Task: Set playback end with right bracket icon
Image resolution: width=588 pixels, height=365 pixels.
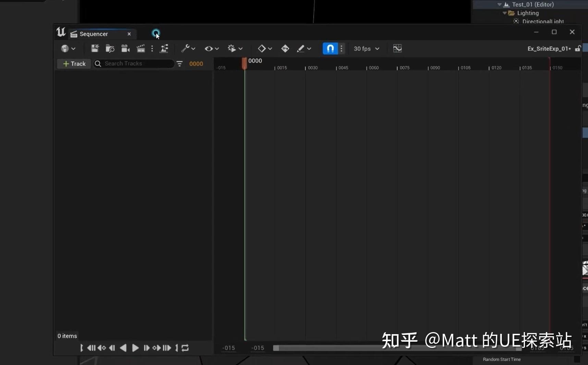Action: pos(177,348)
